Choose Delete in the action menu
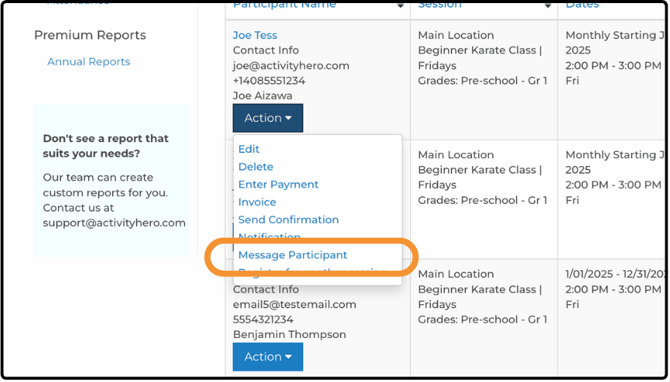 (x=256, y=167)
